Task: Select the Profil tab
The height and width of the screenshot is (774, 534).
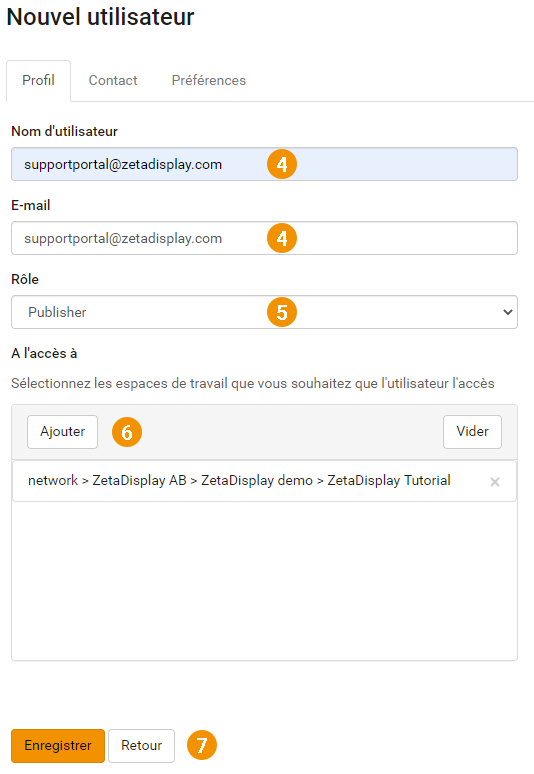Action: pos(38,80)
